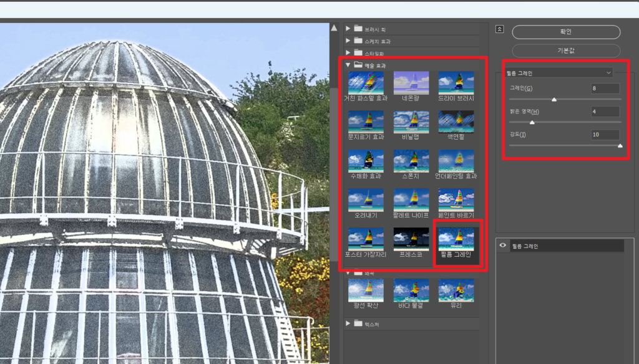The height and width of the screenshot is (364, 639).
Task: Click the 강도 value input field
Action: (x=605, y=135)
